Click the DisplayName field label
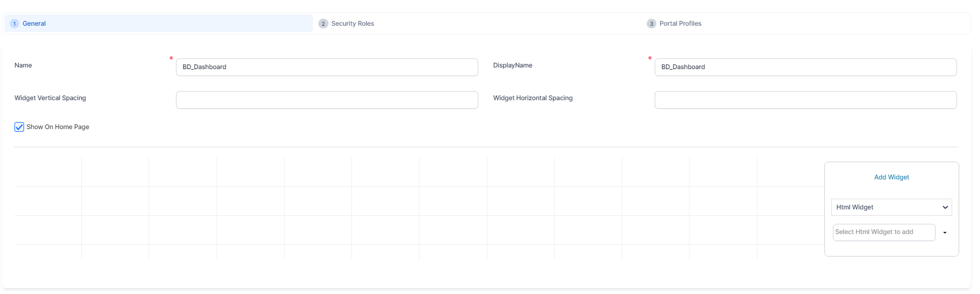980x294 pixels. (512, 65)
